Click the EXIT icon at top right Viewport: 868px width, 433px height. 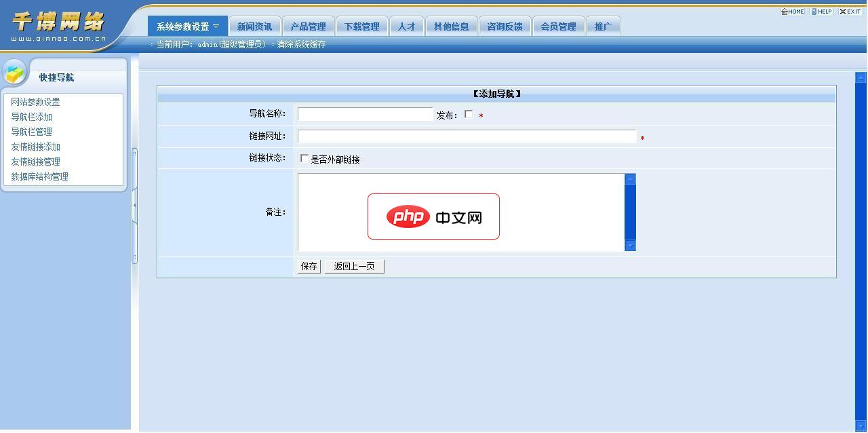pyautogui.click(x=843, y=11)
